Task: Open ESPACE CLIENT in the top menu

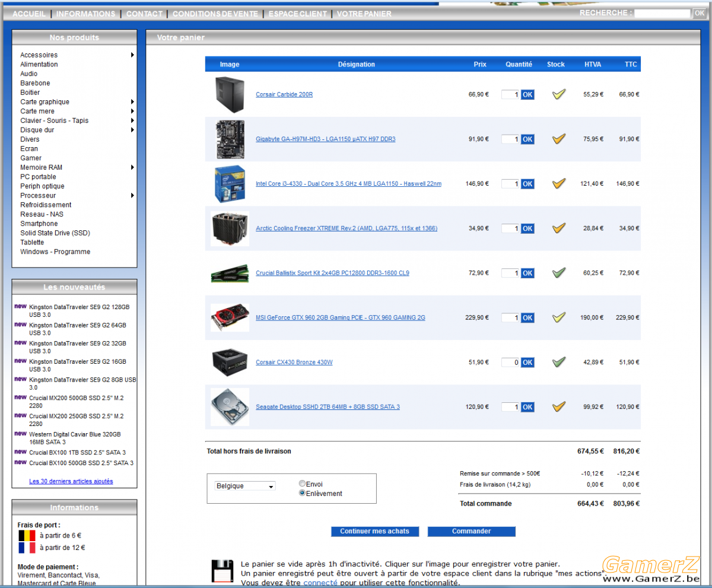Action: (x=298, y=14)
